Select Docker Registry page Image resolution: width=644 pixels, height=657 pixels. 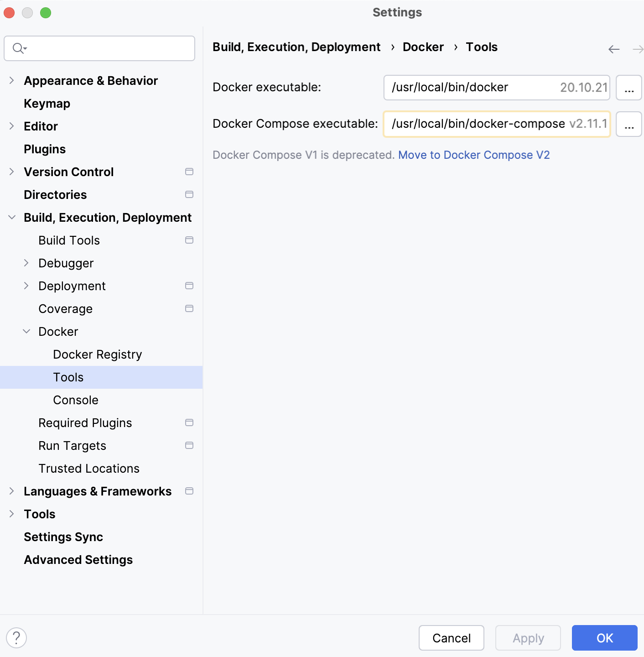pyautogui.click(x=97, y=355)
